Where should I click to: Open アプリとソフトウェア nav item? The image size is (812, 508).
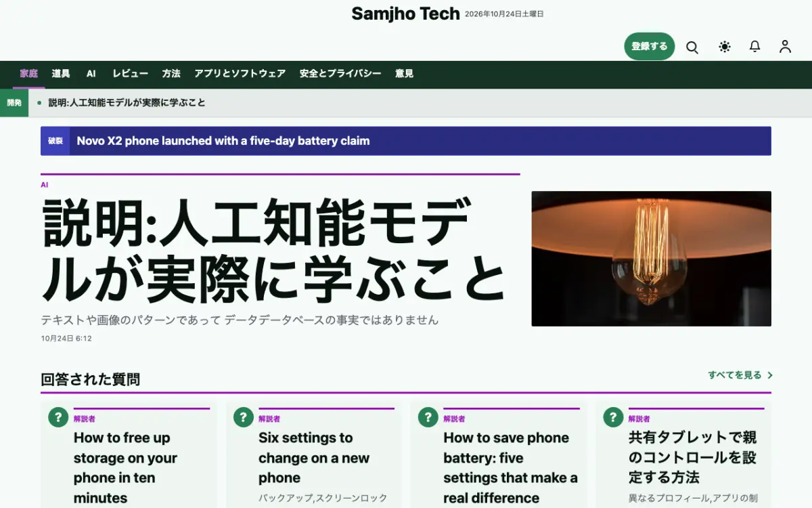[240, 74]
